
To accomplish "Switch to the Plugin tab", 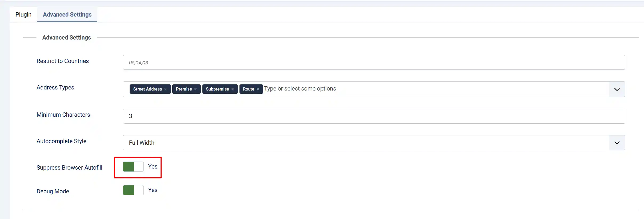I will click(x=23, y=14).
